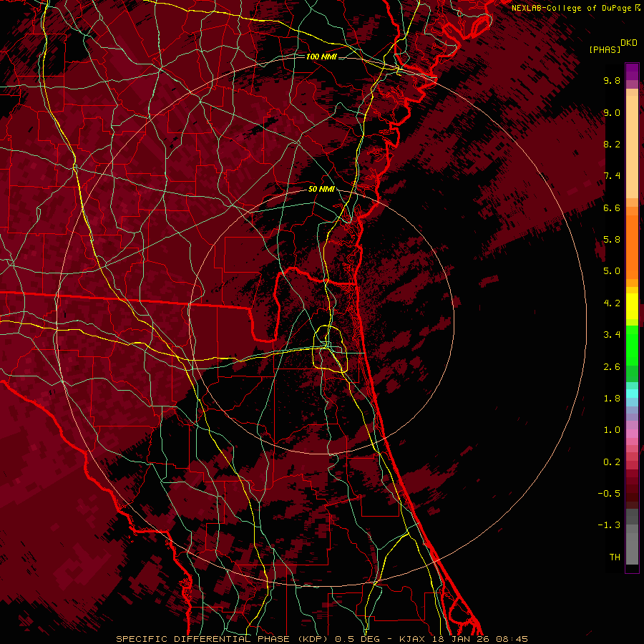Image resolution: width=644 pixels, height=644 pixels.
Task: Click the 5.0 scale value
Action: pos(612,271)
